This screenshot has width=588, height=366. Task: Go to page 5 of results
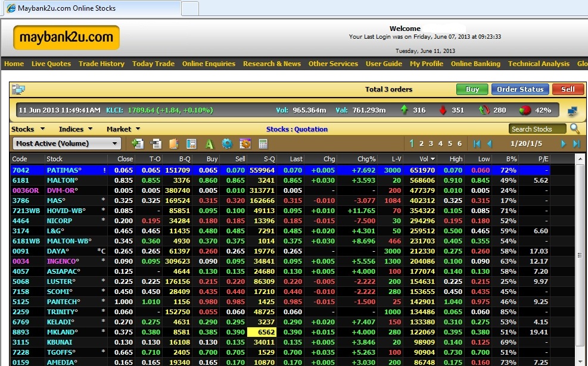[450, 143]
